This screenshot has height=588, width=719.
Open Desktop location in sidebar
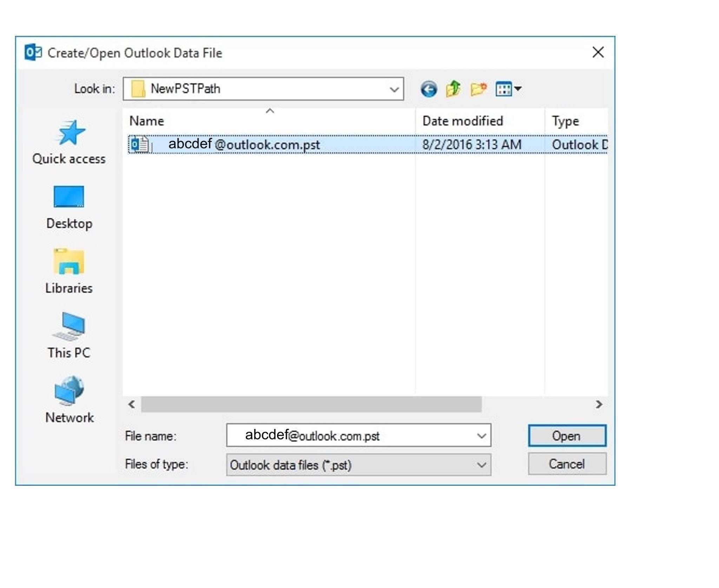(69, 208)
